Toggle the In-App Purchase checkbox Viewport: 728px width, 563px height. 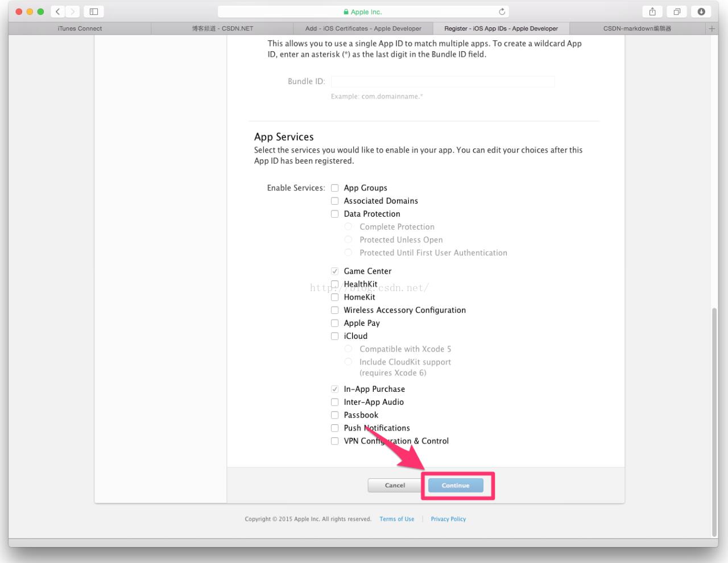[335, 389]
